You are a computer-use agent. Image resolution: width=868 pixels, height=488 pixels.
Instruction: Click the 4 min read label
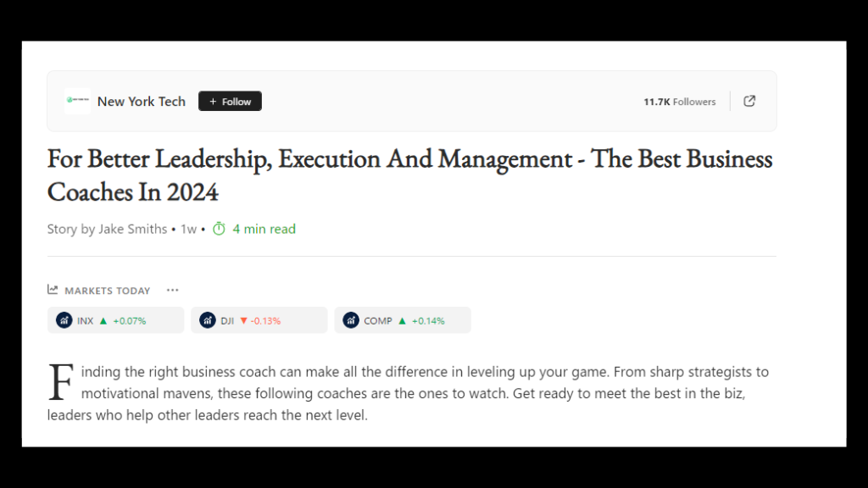pyautogui.click(x=264, y=229)
